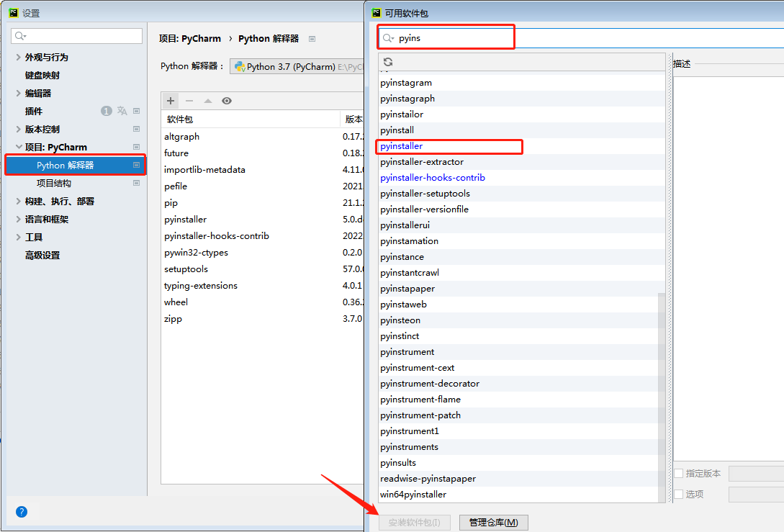Click the available packages list scrollbar
The width and height of the screenshot is (784, 532).
pos(662,397)
